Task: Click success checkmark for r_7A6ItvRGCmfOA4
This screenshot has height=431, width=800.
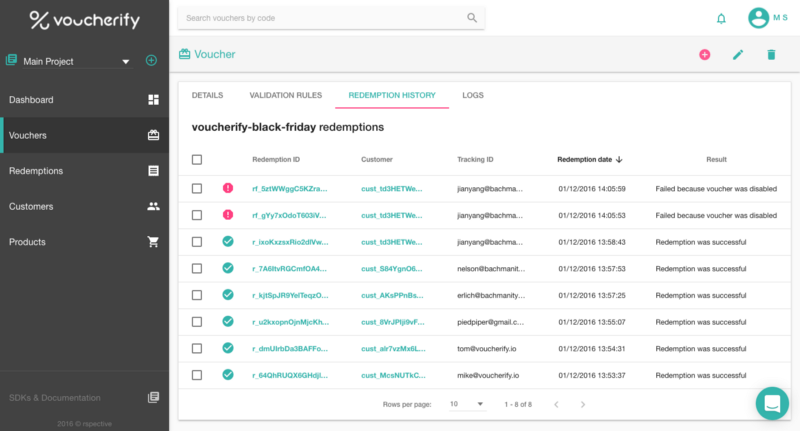Action: (x=228, y=268)
